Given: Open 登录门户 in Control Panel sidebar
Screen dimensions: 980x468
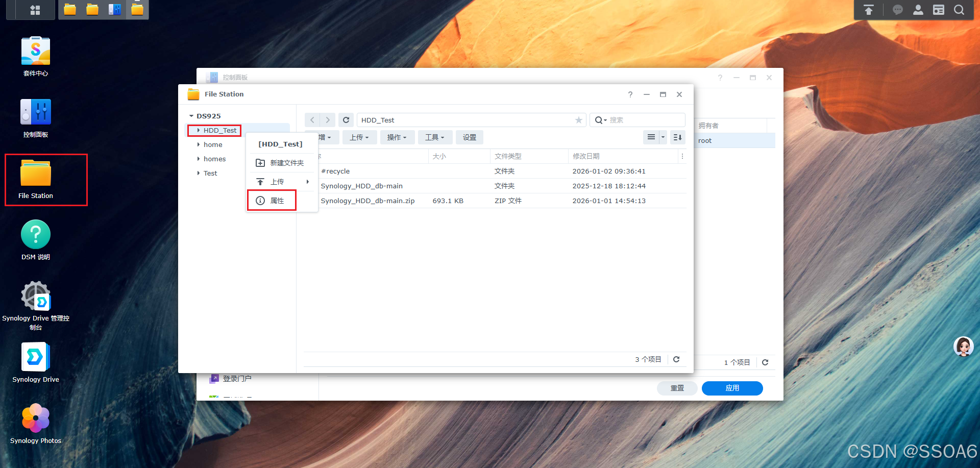Looking at the screenshot, I should pos(237,379).
